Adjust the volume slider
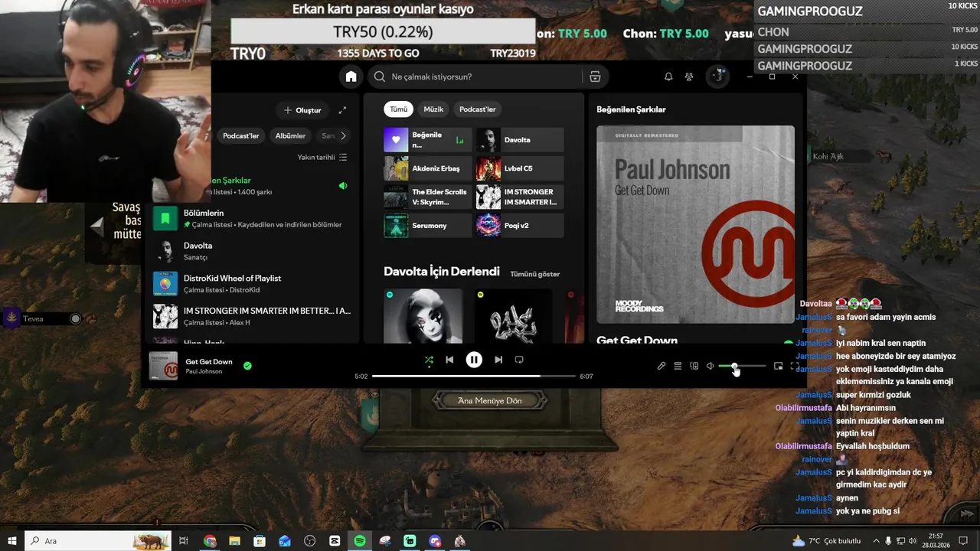The image size is (980, 551). [742, 367]
